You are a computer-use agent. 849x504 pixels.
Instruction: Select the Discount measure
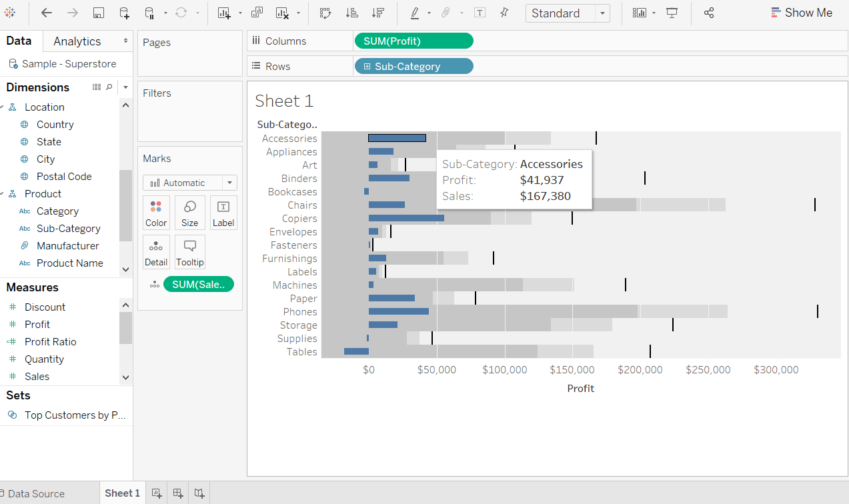tap(45, 307)
